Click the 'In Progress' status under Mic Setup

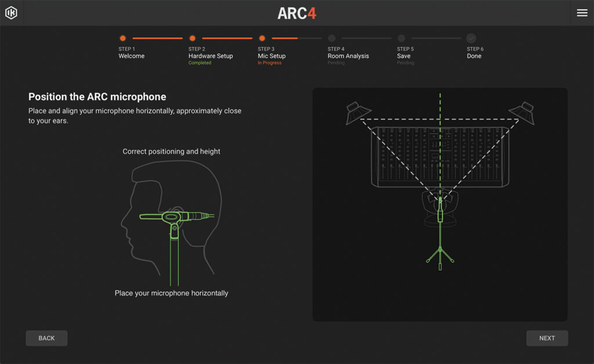tap(269, 63)
